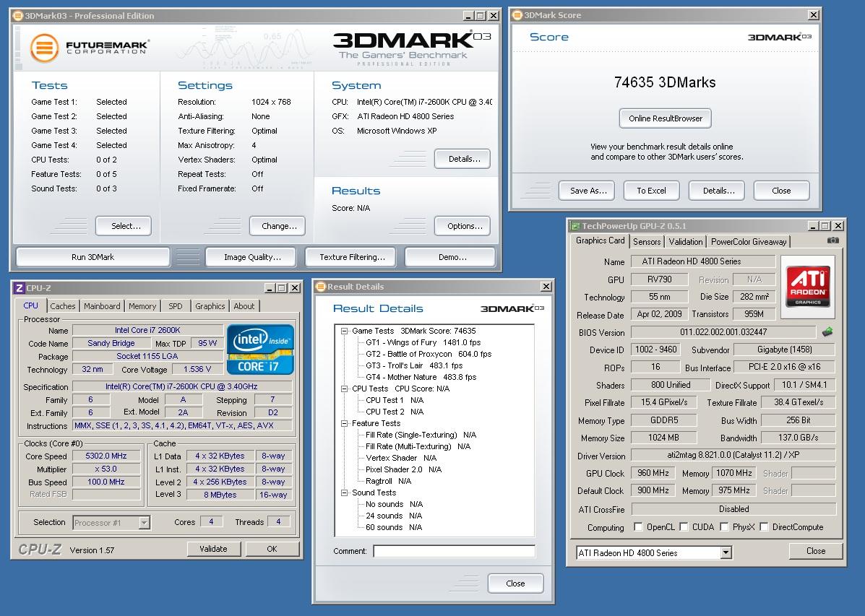
Task: Click the Options... button
Action: click(x=462, y=226)
